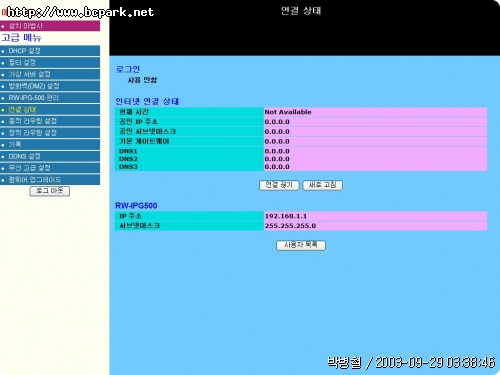Open 정적 라우팅 설정 menu item
The image size is (500, 375).
[50, 133]
